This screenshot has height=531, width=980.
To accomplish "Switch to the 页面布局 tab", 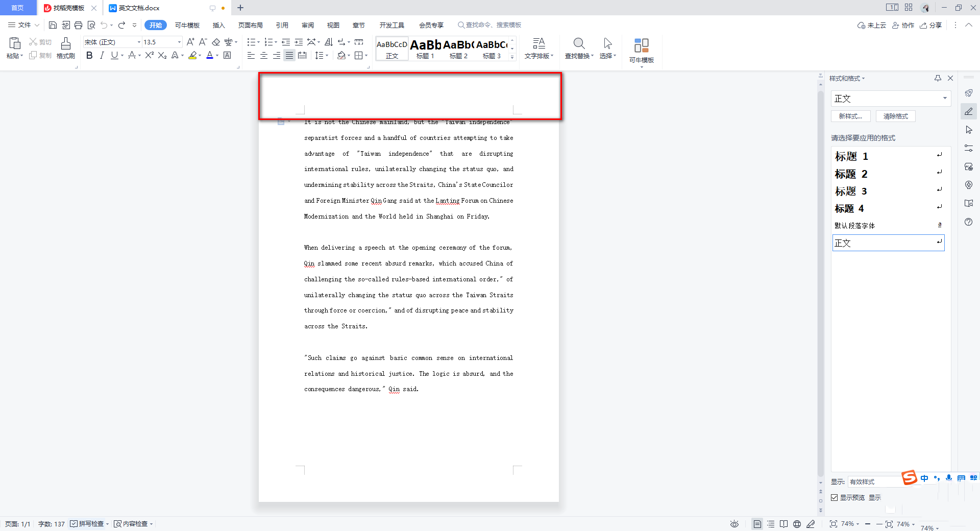I will pos(250,25).
